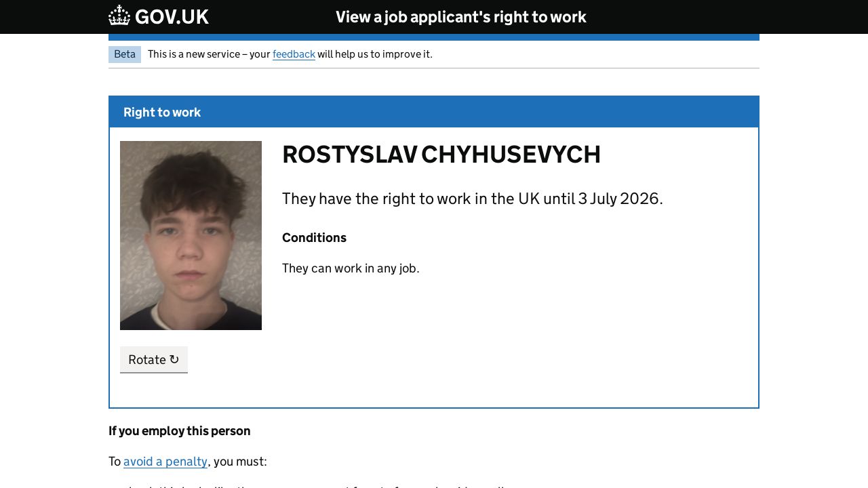Click the "will help us to improve it" text
The width and height of the screenshot is (868, 488).
[374, 54]
